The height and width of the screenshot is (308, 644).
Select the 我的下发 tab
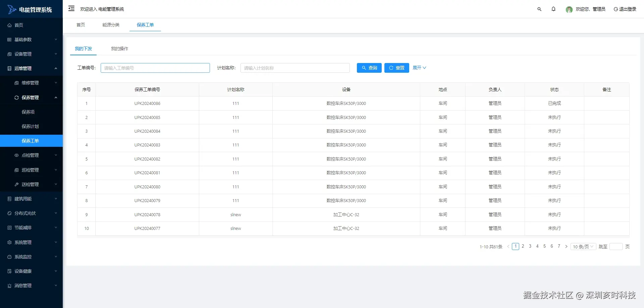tap(84, 49)
